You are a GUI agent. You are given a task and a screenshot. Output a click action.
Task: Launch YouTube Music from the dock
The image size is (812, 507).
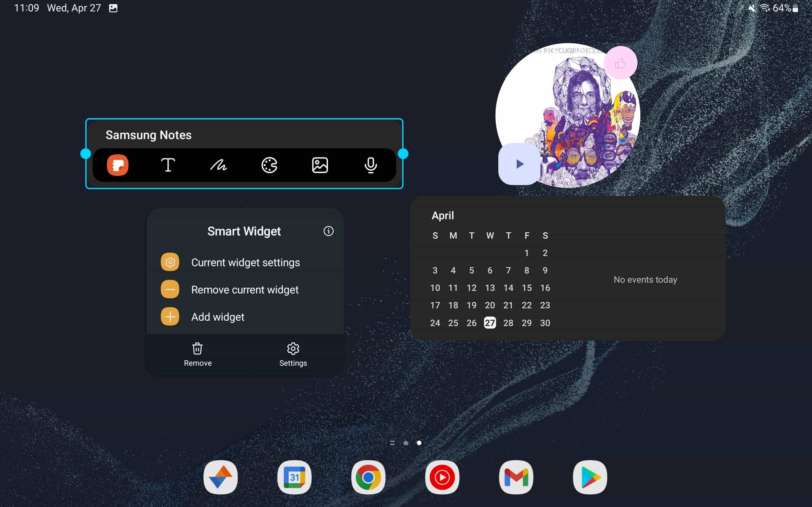click(442, 478)
